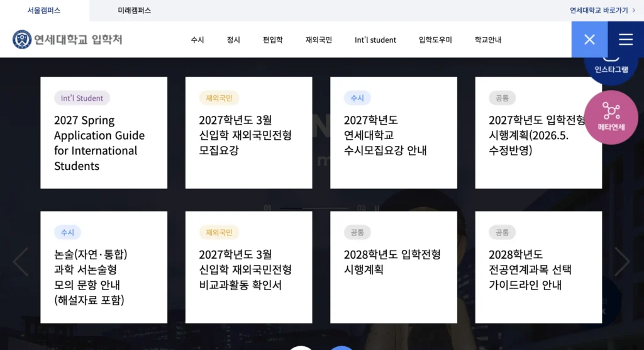644x350 pixels.
Task: Click the chevron beside 연세대학교 바로가기
Action: click(634, 10)
